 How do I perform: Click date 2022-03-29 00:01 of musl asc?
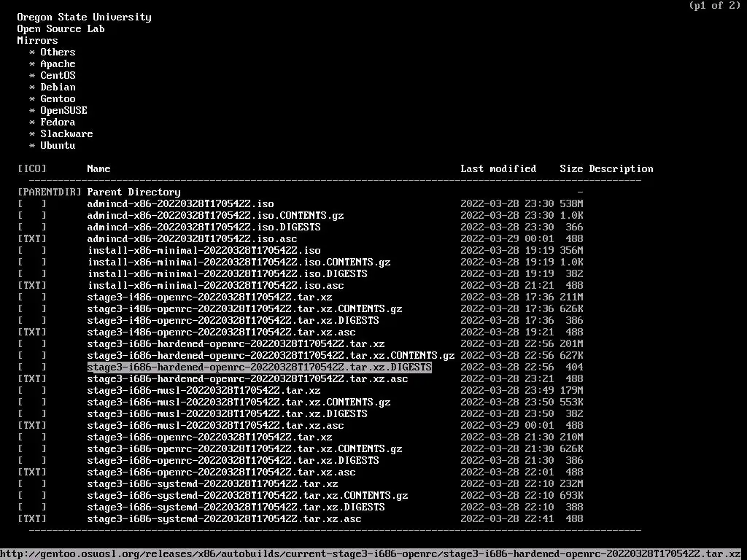pyautogui.click(x=507, y=425)
